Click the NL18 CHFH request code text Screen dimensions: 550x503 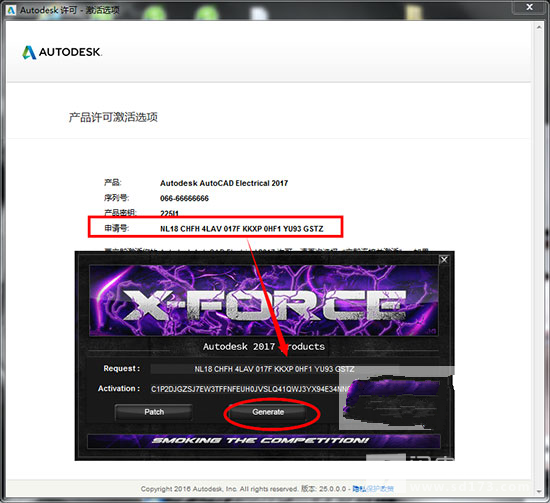[x=242, y=229]
